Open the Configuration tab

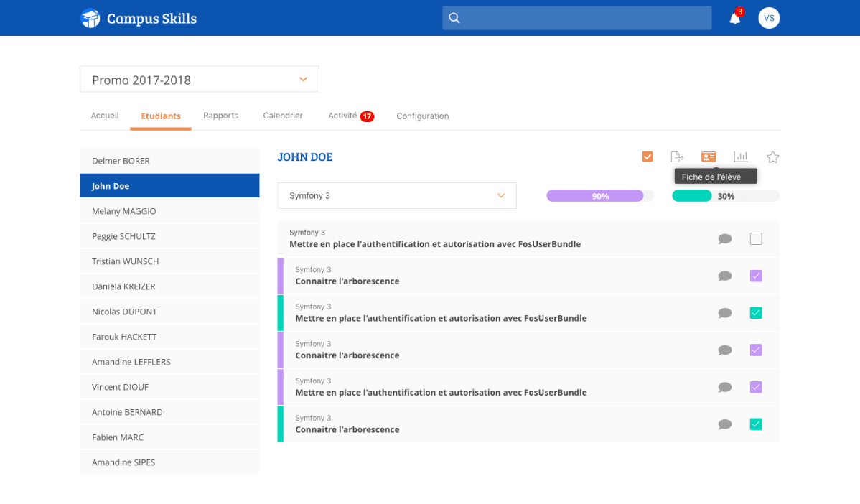tap(422, 116)
